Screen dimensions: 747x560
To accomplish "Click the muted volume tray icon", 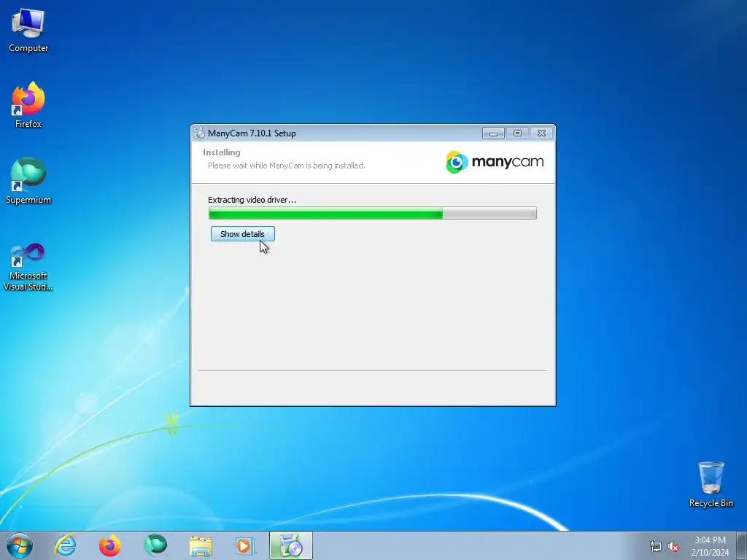I will pos(673,547).
